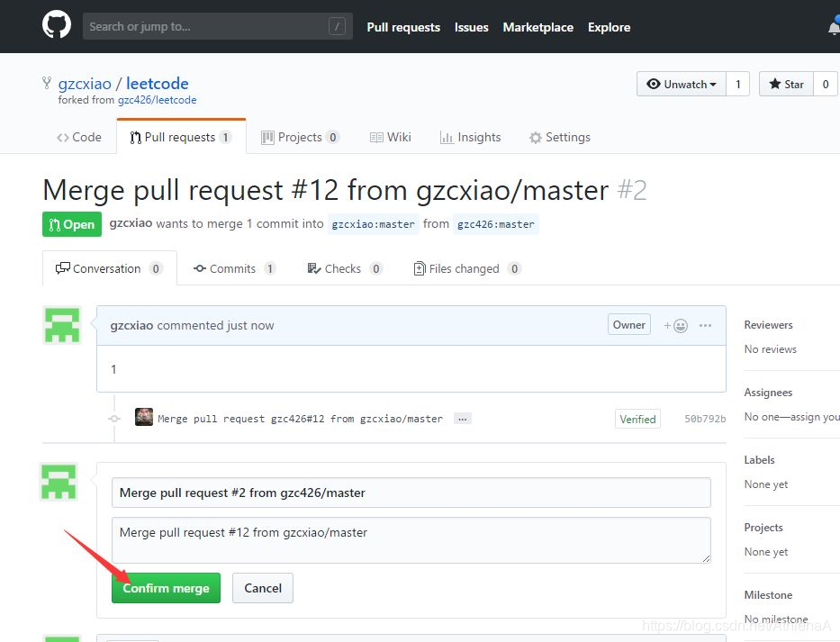This screenshot has width=840, height=642.
Task: Click the Conversation tab comment icon
Action: click(63, 267)
